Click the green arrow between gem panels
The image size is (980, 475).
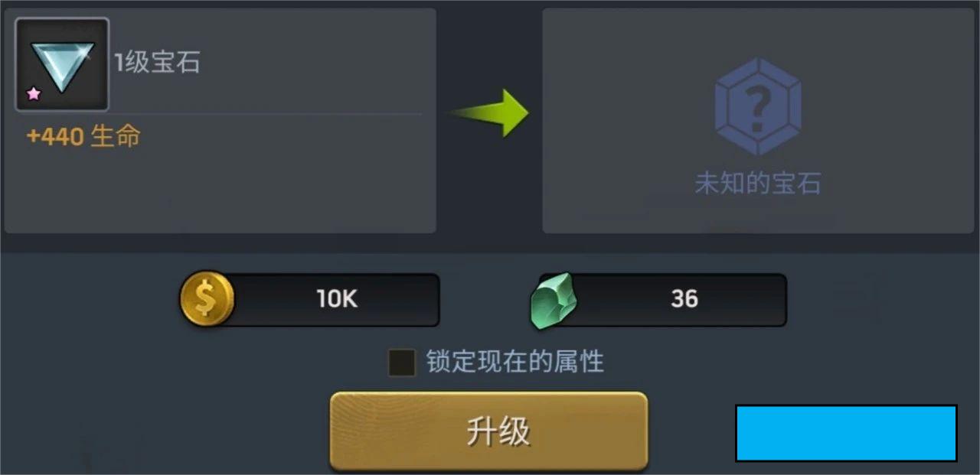pyautogui.click(x=489, y=113)
